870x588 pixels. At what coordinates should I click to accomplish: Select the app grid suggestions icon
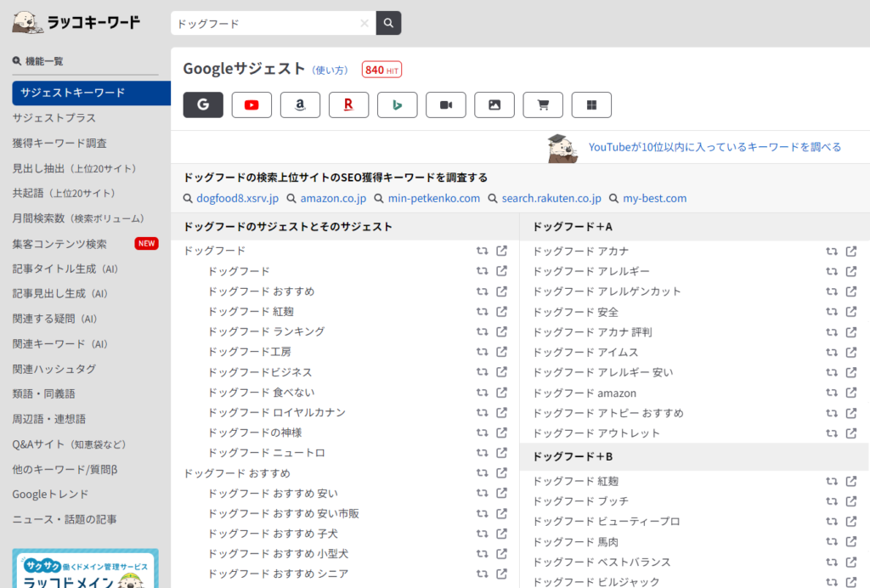(x=590, y=105)
